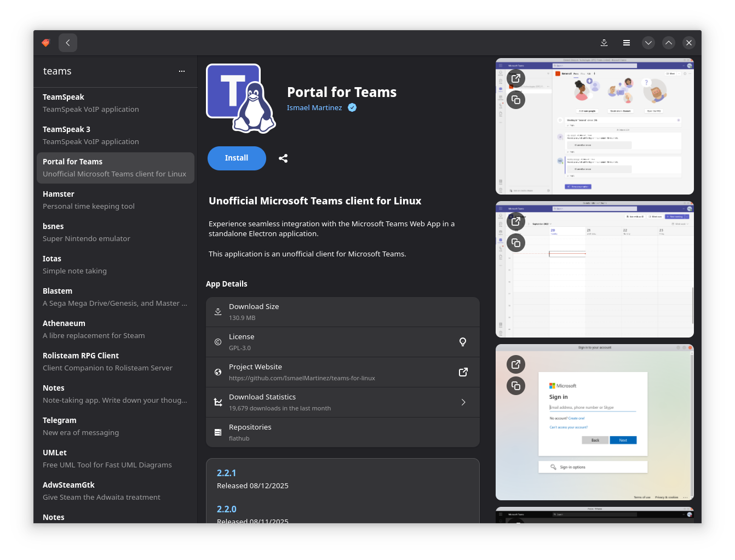Select Portal for Teams search result

coord(116,168)
